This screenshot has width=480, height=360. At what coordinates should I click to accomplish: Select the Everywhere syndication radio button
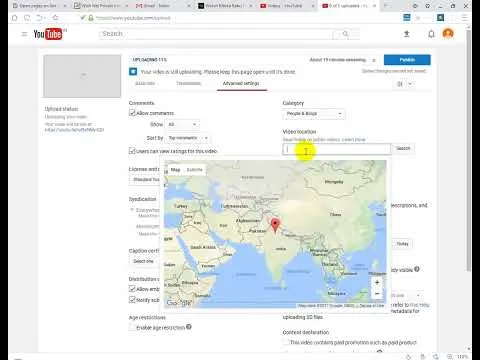(132, 210)
